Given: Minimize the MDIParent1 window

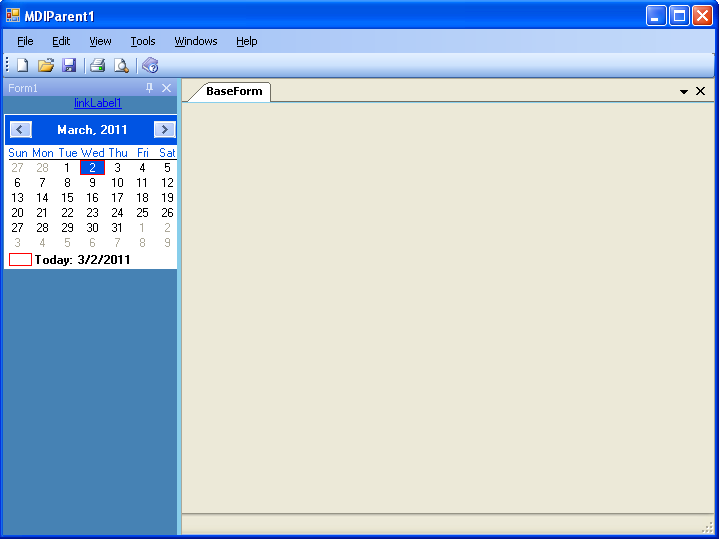Looking at the screenshot, I should pyautogui.click(x=657, y=16).
